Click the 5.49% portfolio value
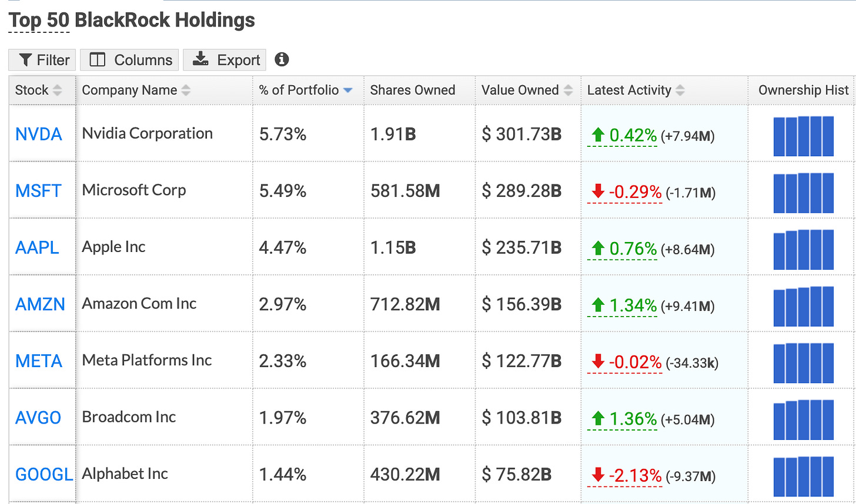This screenshot has height=504, width=856. pos(283,191)
